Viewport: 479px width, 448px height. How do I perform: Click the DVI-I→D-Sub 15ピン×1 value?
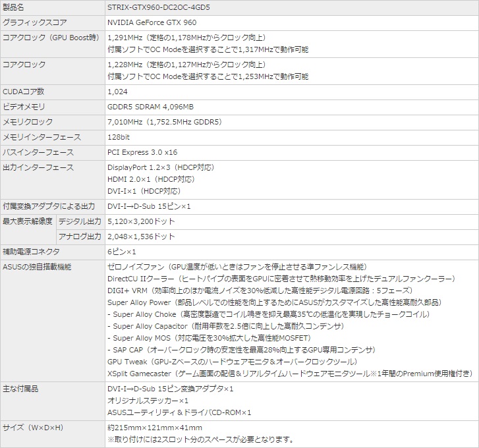149,206
